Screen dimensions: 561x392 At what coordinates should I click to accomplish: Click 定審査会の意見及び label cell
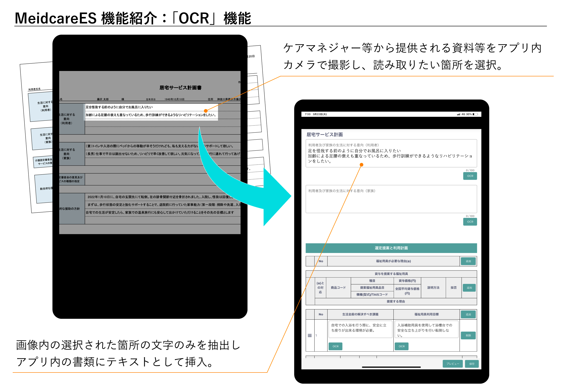(72, 179)
